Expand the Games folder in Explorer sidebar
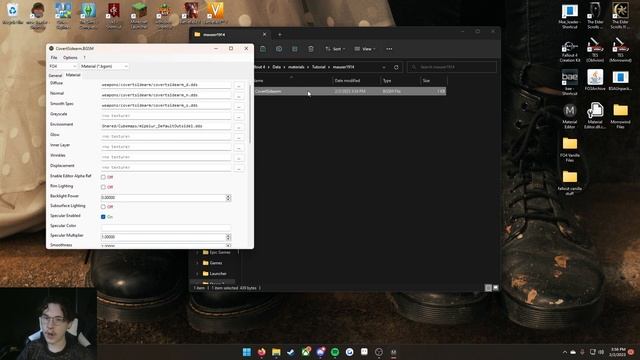Image resolution: width=640 pixels, height=360 pixels. (198, 263)
